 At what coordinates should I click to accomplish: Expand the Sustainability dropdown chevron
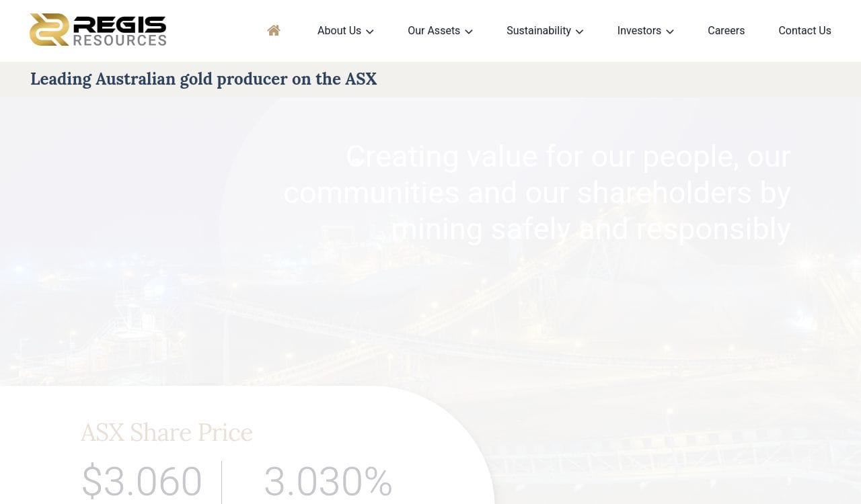[x=579, y=32]
